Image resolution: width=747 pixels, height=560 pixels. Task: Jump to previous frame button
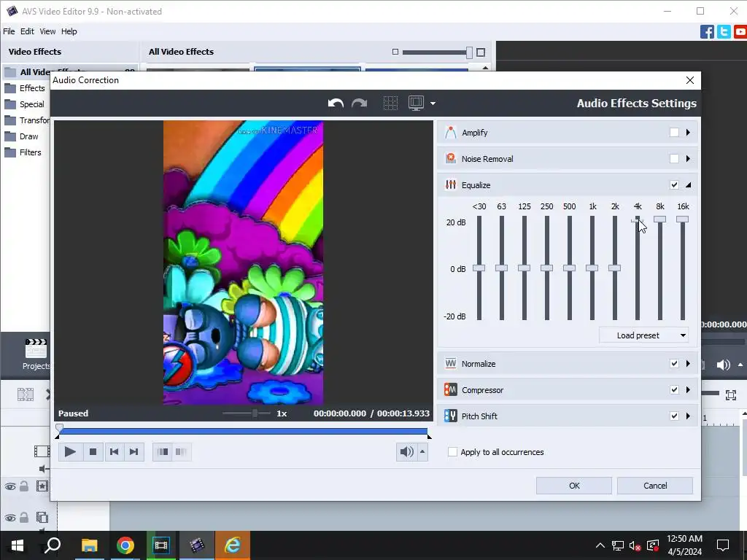click(114, 452)
